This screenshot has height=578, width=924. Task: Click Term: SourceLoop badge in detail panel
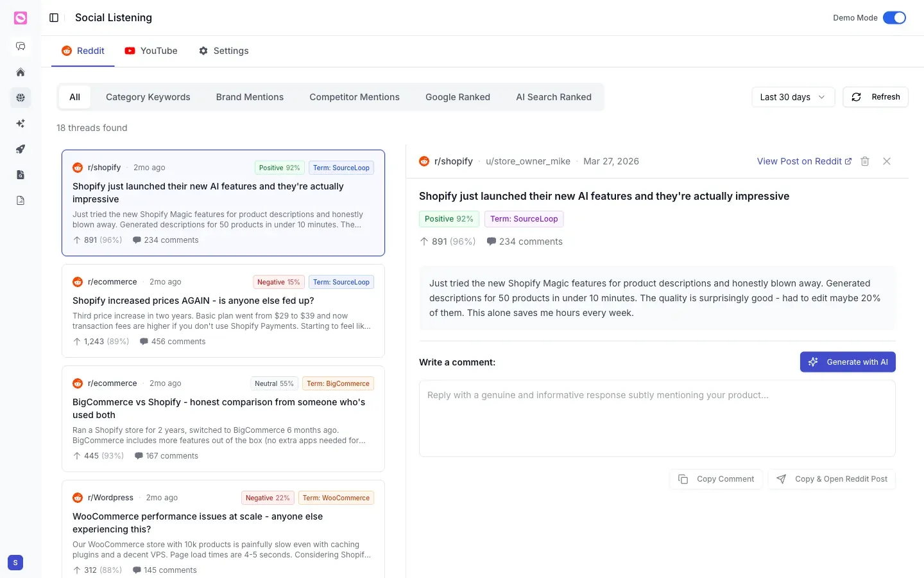point(524,219)
